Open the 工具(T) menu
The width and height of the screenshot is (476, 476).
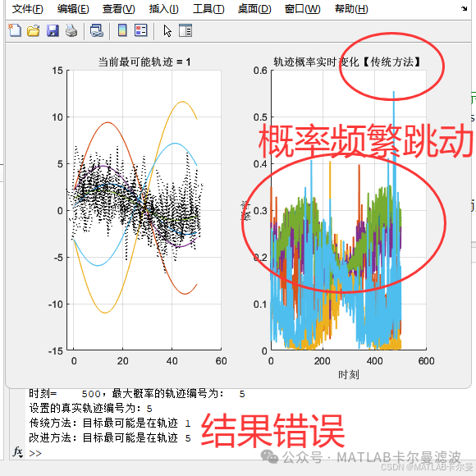click(208, 9)
